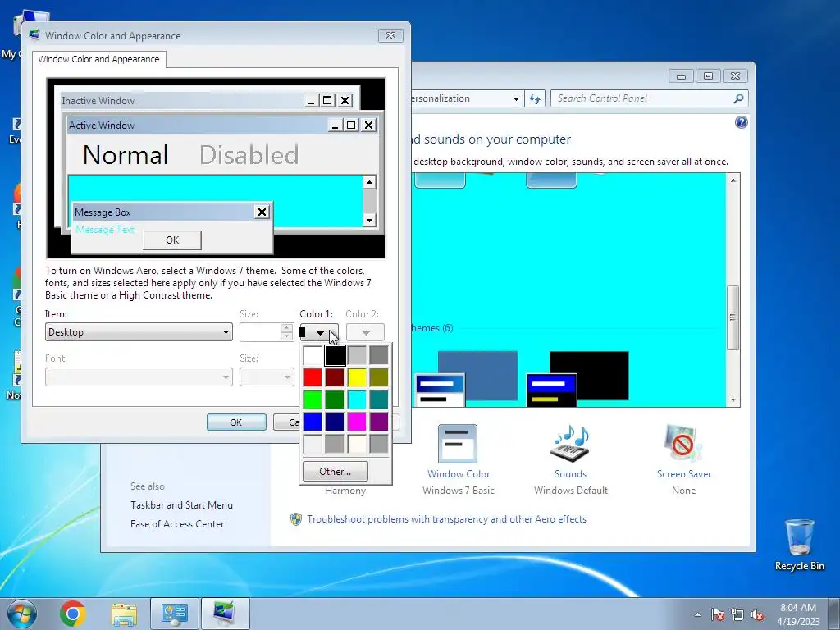The width and height of the screenshot is (840, 630).
Task: Select the high contrast black theme thumbnail
Action: 578,379
